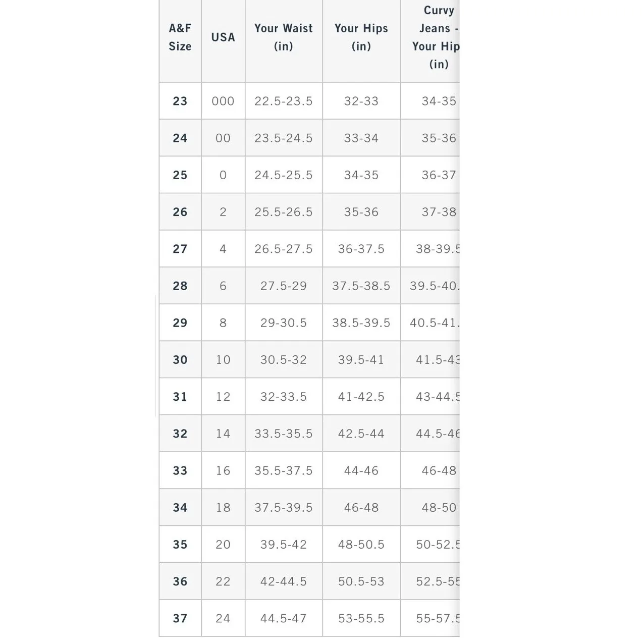Viewport: 644px width, 644px height.
Task: Click hips measurement 50.5-53 cell
Action: point(361,581)
